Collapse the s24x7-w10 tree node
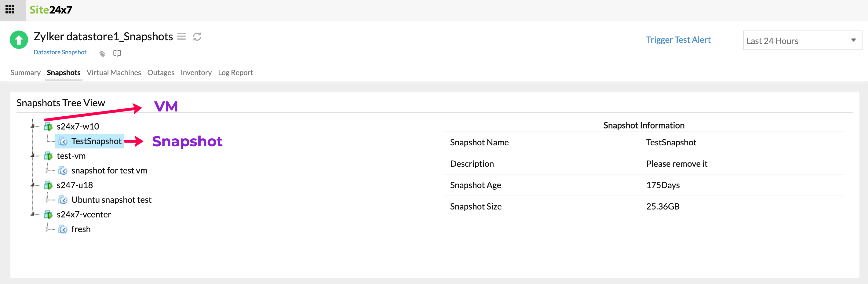Image resolution: width=868 pixels, height=284 pixels. click(33, 126)
